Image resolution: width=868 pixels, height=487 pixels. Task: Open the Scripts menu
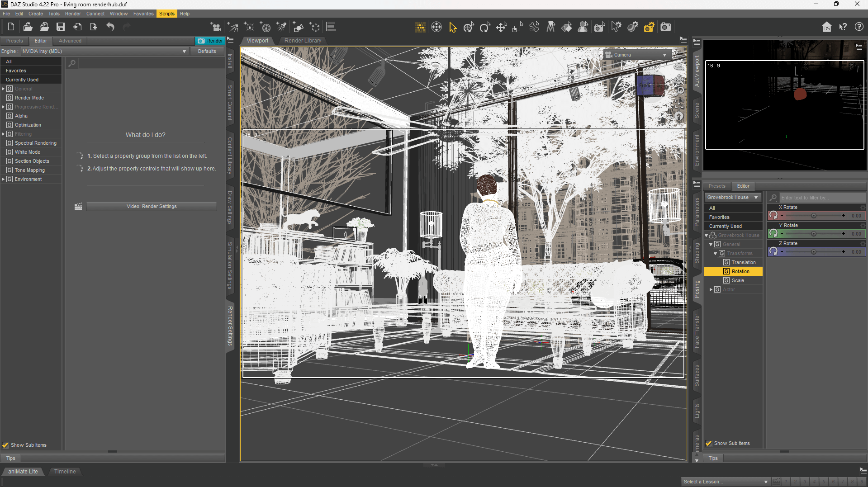(166, 14)
